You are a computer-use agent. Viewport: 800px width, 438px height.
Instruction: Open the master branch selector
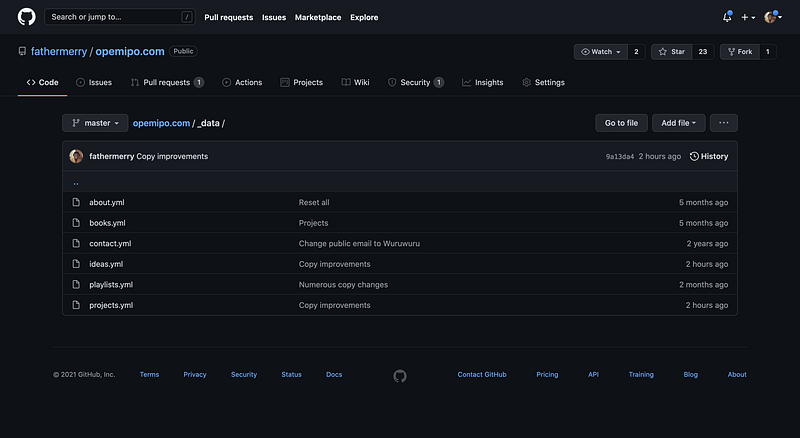[95, 123]
